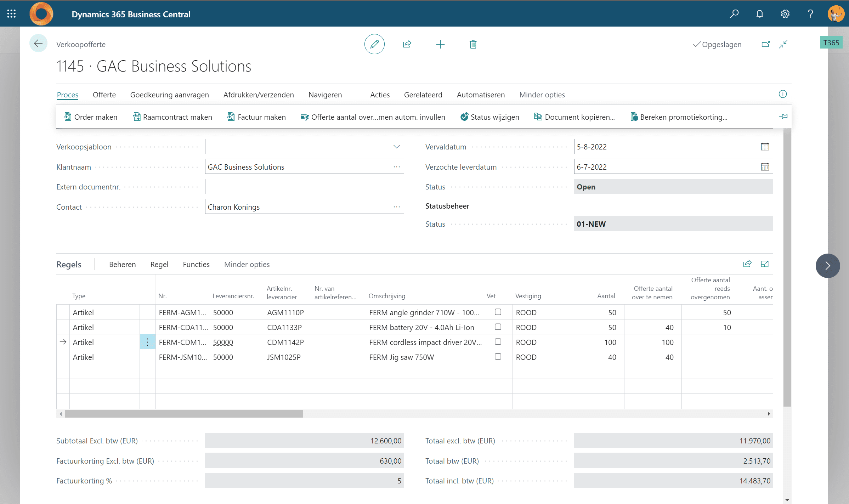Create a new quote with plus icon
Viewport: 849px width, 504px height.
point(440,44)
